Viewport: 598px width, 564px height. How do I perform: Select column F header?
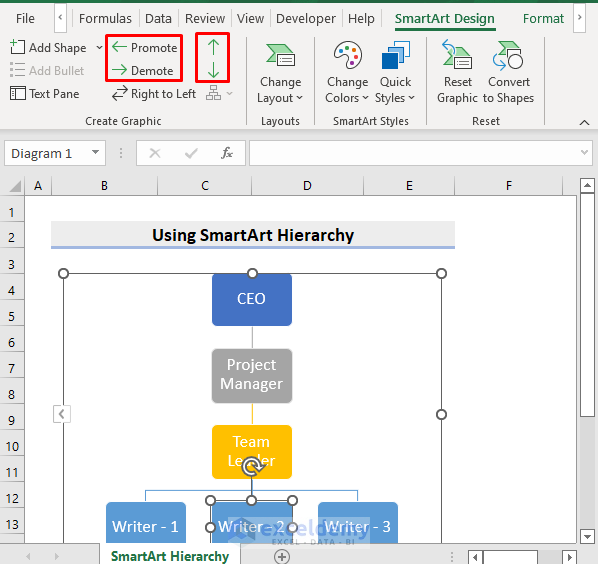point(509,186)
